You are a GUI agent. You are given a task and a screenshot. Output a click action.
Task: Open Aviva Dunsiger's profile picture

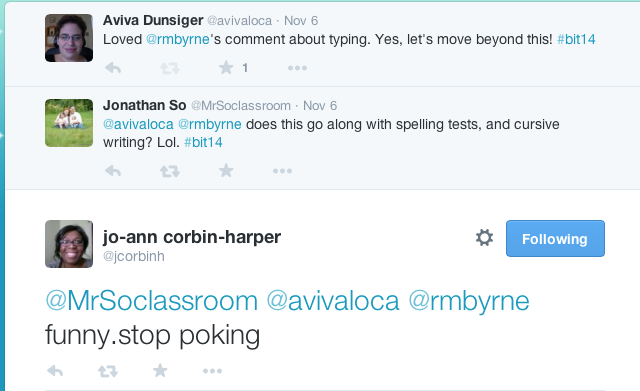point(69,38)
